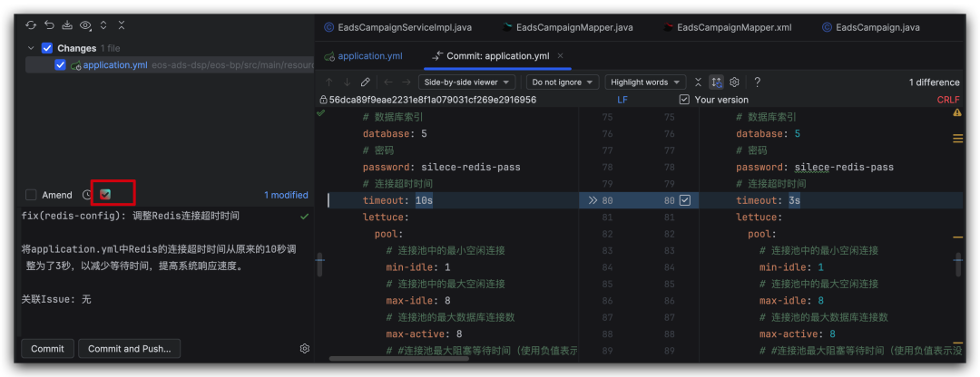Click database: 5 in left pane
This screenshot has width=980, height=377.
[x=395, y=133]
